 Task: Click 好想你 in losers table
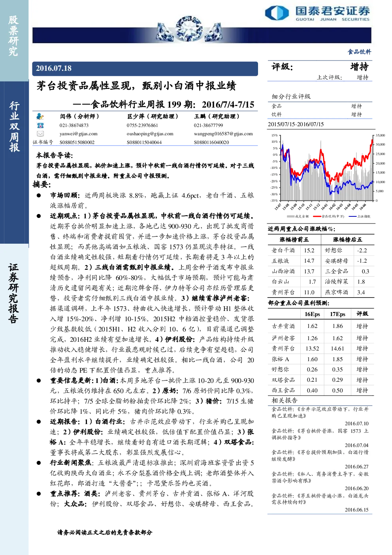click(x=334, y=250)
